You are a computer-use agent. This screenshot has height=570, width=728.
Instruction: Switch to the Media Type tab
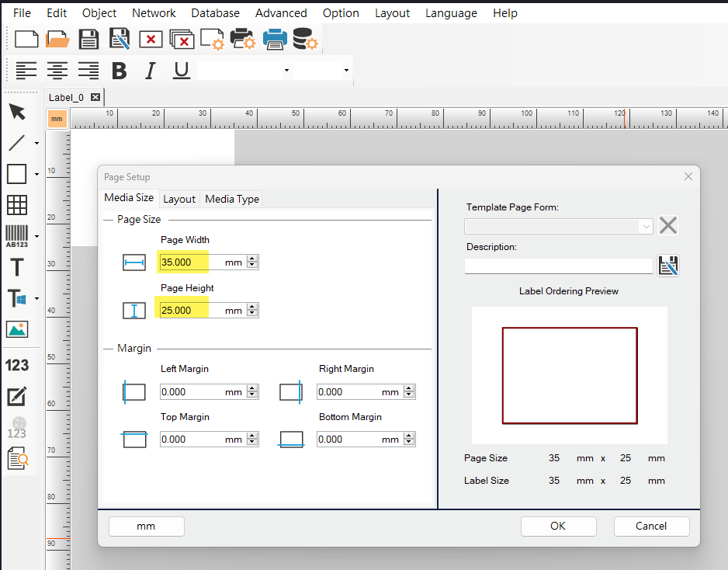pyautogui.click(x=231, y=199)
